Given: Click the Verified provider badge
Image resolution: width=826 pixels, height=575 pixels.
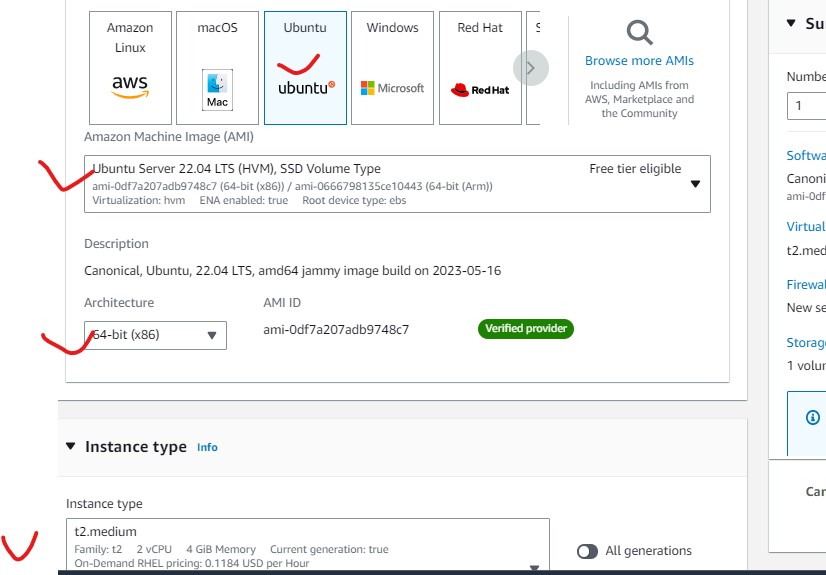Looking at the screenshot, I should [526, 329].
